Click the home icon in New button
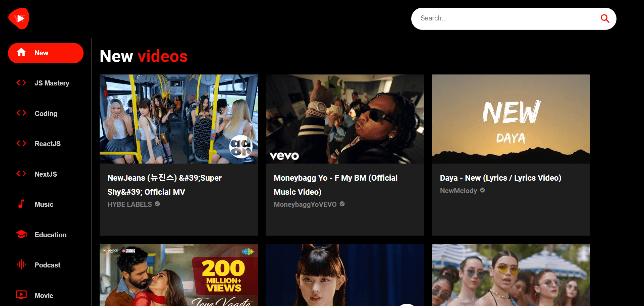 point(21,52)
